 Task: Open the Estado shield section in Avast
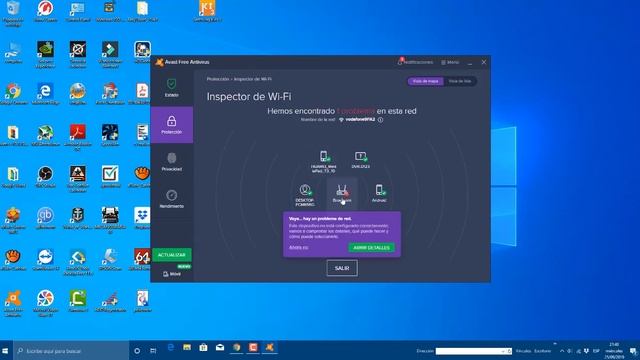click(171, 88)
